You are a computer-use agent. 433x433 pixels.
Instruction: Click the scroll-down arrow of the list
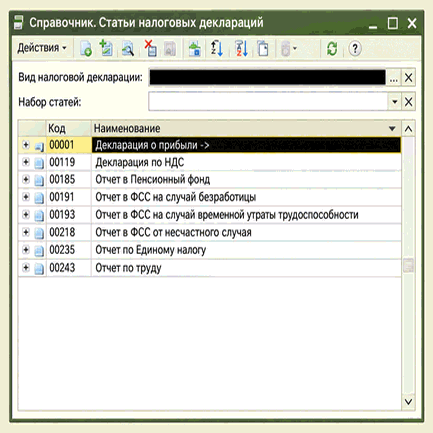(x=408, y=402)
